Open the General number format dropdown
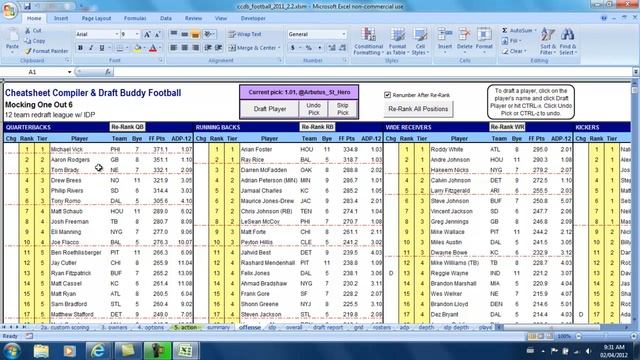The height and width of the screenshot is (360, 640). [344, 34]
